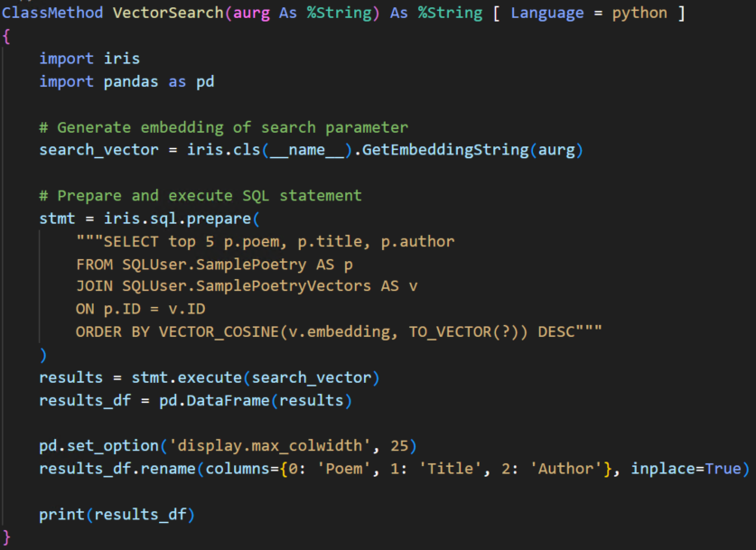Click the print(results_df) statement

(117, 515)
